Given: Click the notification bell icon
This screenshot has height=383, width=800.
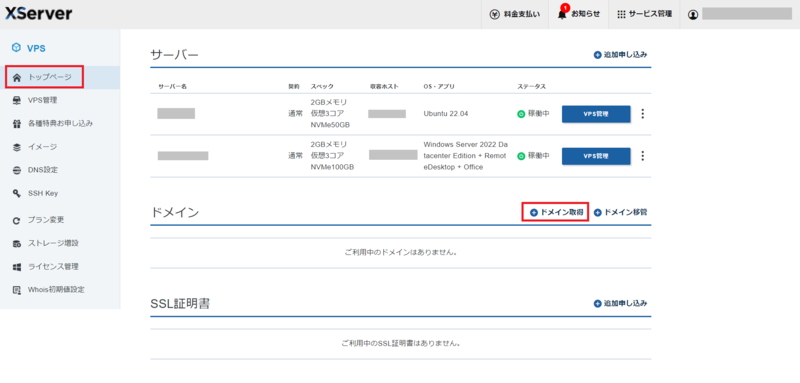Looking at the screenshot, I should pos(562,15).
